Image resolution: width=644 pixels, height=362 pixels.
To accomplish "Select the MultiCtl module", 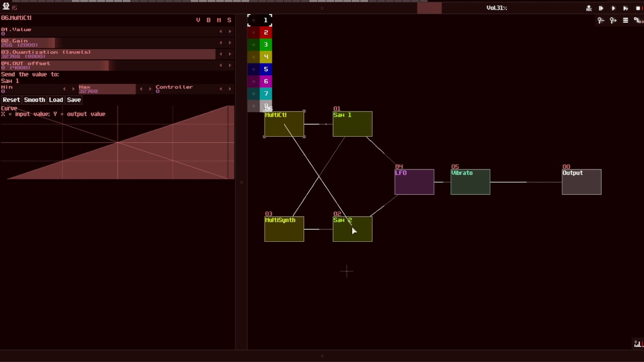I will (284, 124).
